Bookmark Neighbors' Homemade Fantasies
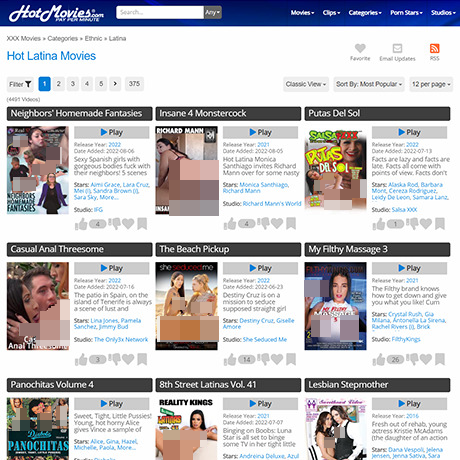Viewport: 460px width, 460px height. [142, 224]
